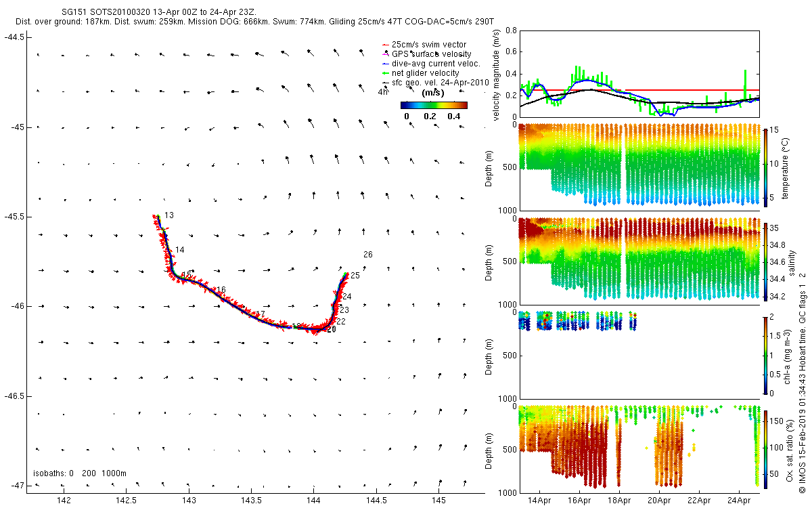
Task: Click track day marker '25' near track end
Action: [355, 276]
